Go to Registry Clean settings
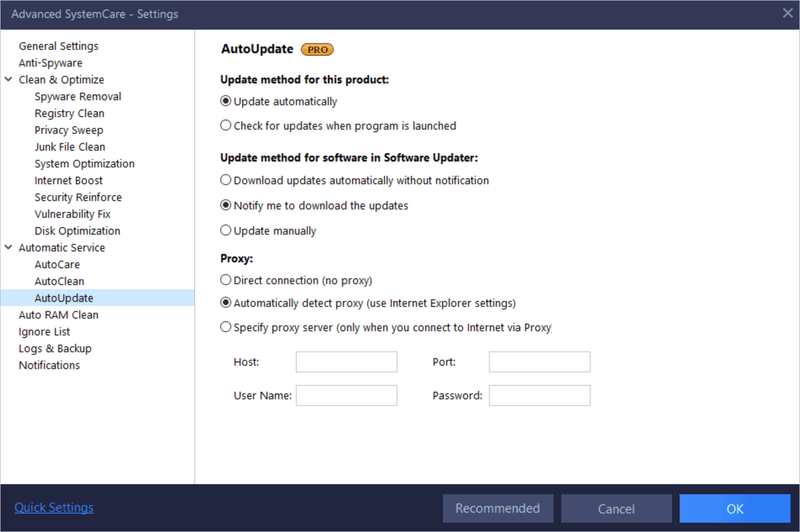This screenshot has height=532, width=800. (x=69, y=113)
